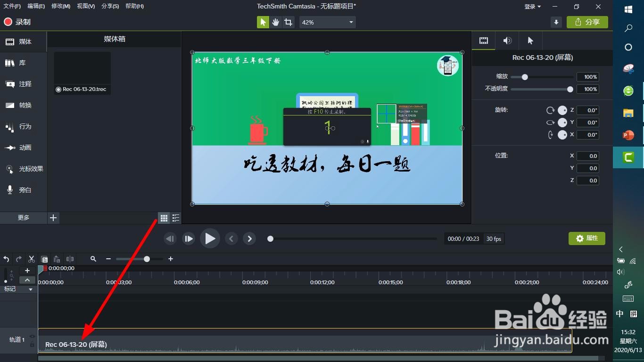Viewport: 644px width, 362px height.
Task: Click the 缩放 100% value field
Action: (587, 77)
